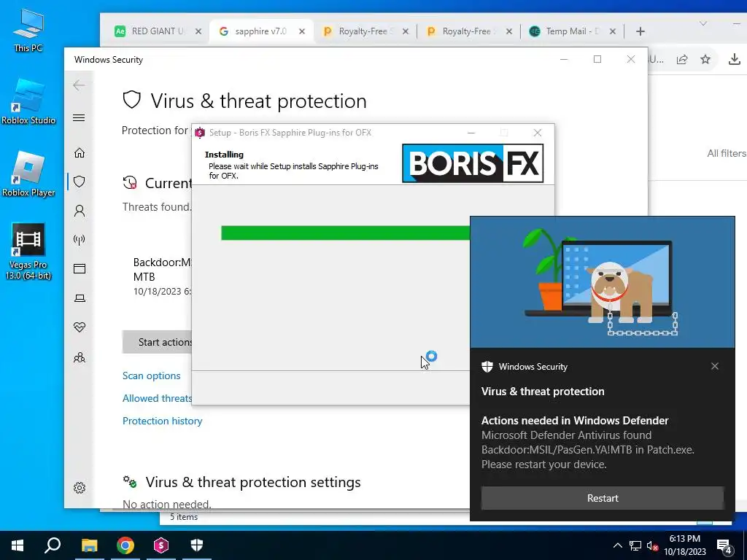Image resolution: width=747 pixels, height=560 pixels.
Task: Open a new Chrome tab
Action: coord(640,31)
